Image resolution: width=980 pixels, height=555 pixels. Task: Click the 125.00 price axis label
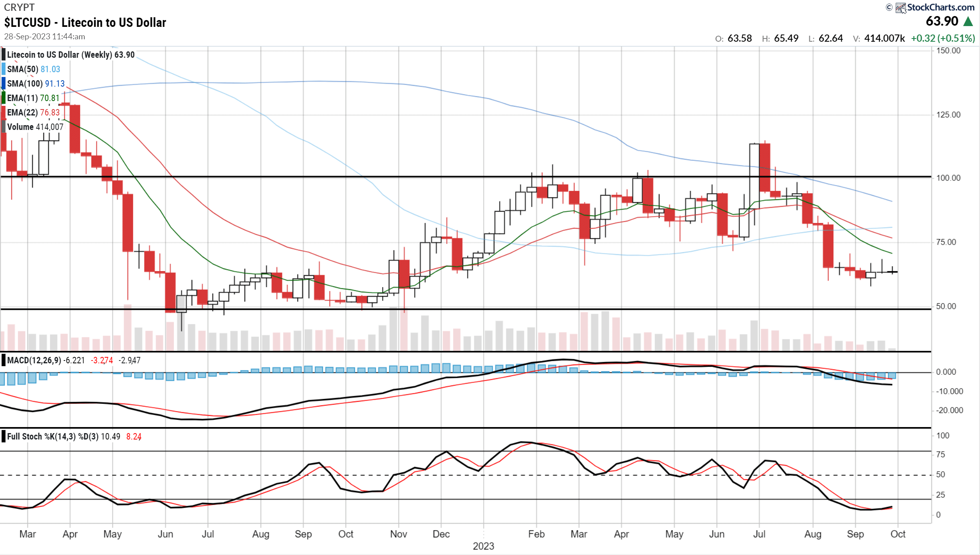pos(948,115)
